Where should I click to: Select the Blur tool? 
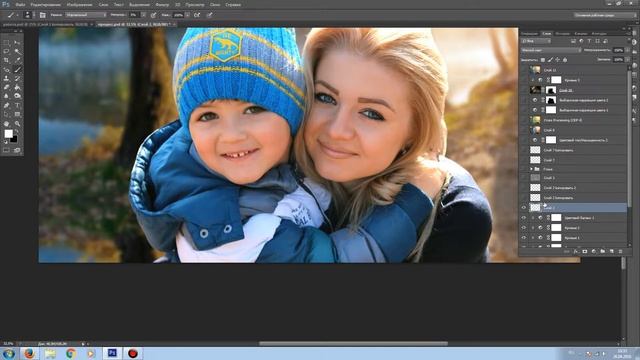click(6, 96)
